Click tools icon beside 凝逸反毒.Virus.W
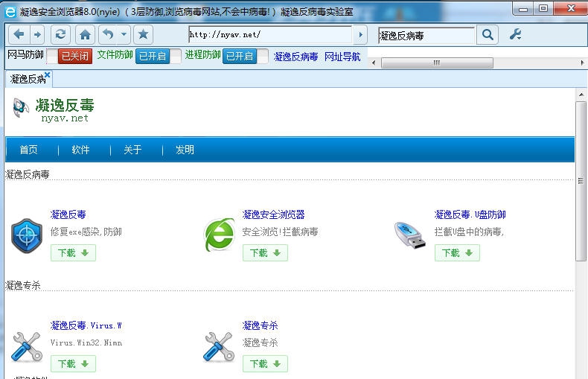 pyautogui.click(x=27, y=347)
